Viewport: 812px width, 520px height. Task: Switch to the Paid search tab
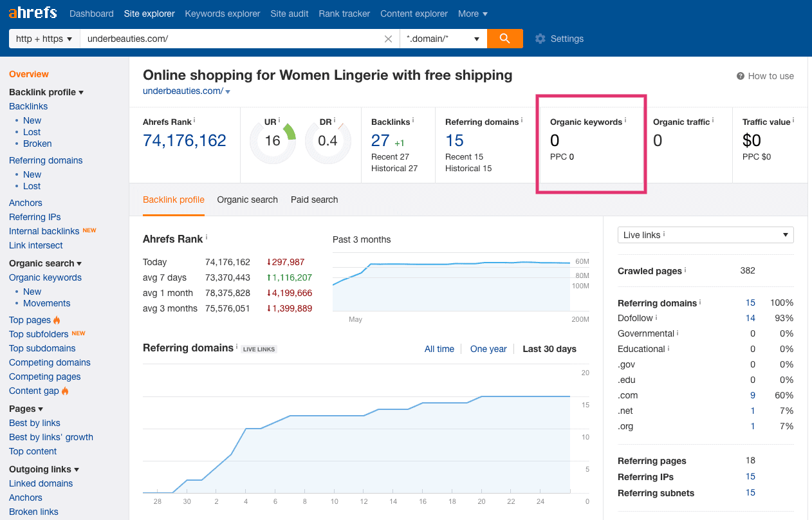(314, 200)
